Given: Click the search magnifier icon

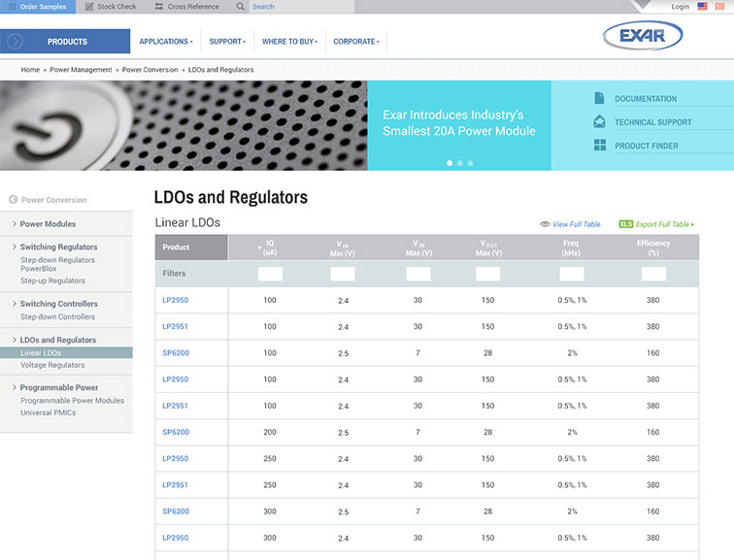Looking at the screenshot, I should coord(240,7).
